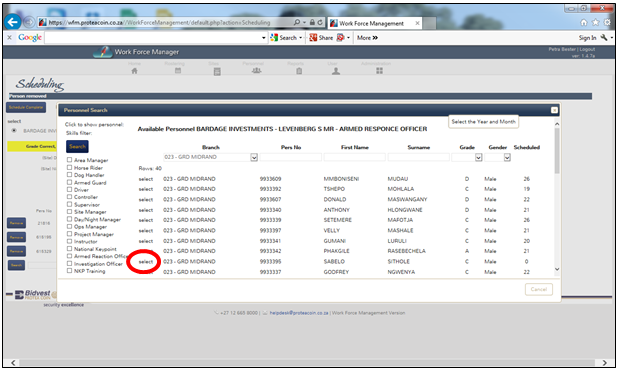The height and width of the screenshot is (371, 618).
Task: Check the NKP Training skill filter
Action: tap(69, 270)
